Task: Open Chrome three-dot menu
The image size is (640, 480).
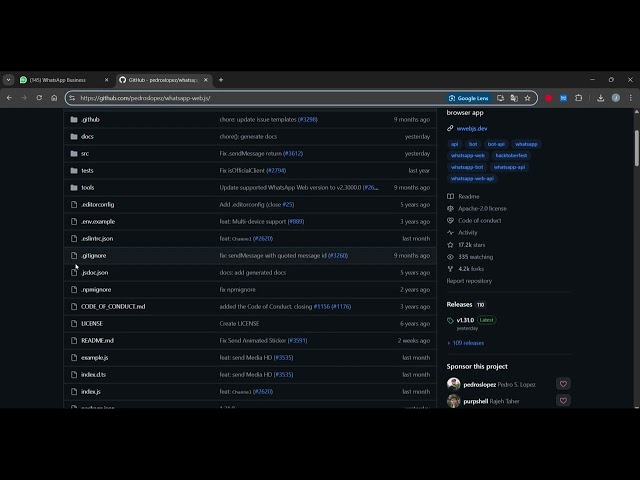Action: point(631,98)
